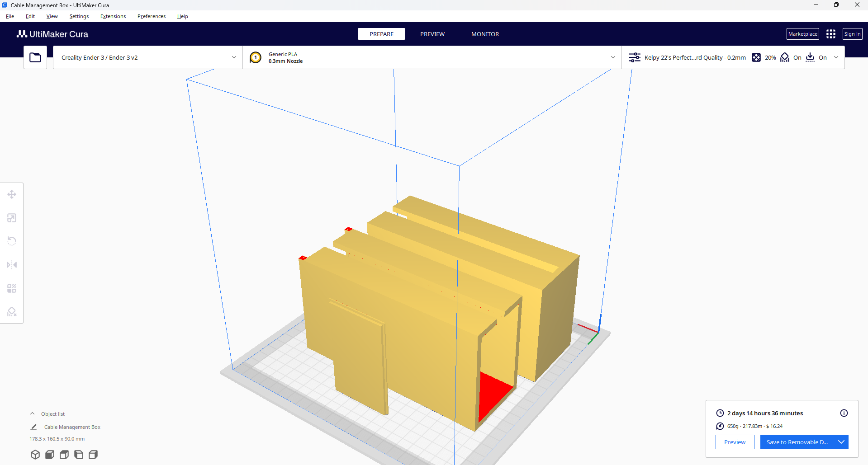The width and height of the screenshot is (868, 465).
Task: Open file using the folder icon
Action: pos(35,57)
